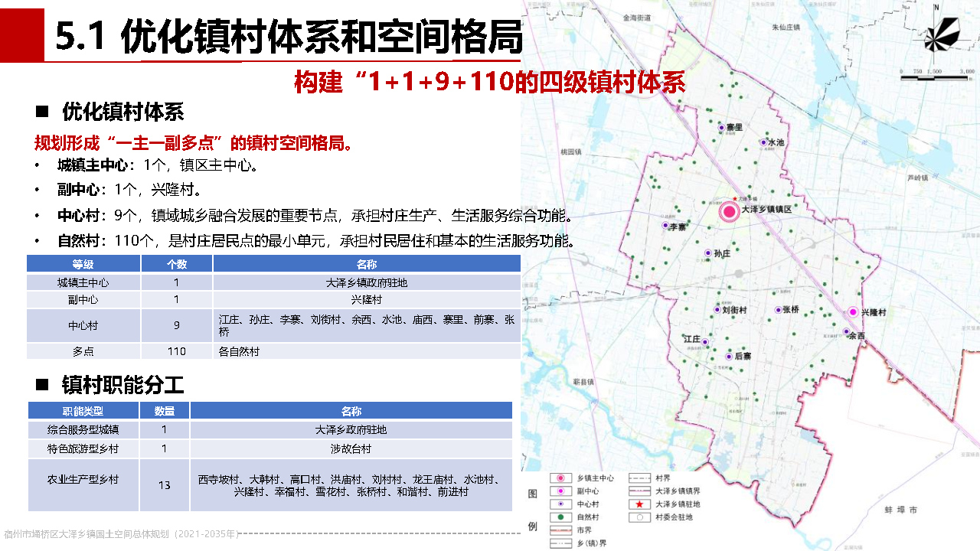Select the 职能类型 table header cell

point(83,411)
